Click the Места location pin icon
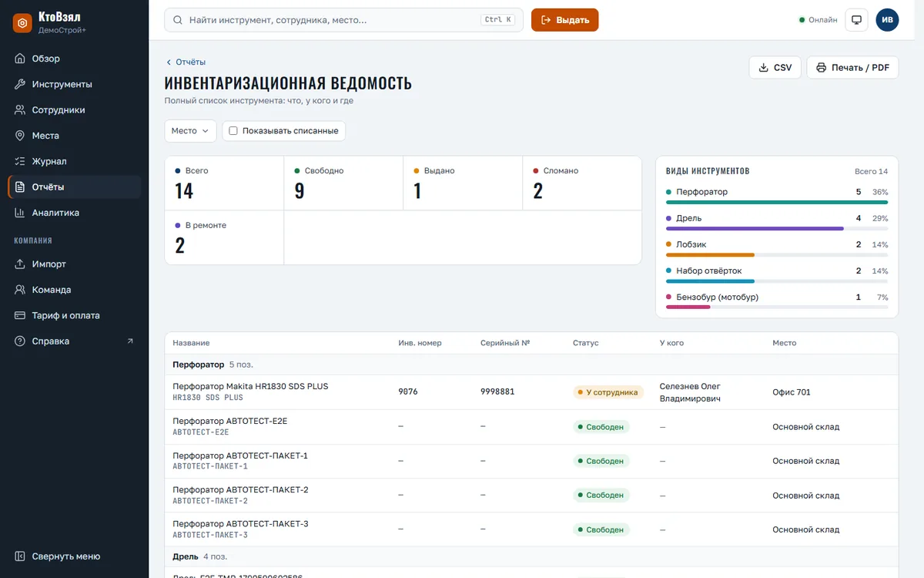This screenshot has width=924, height=578. tap(21, 136)
